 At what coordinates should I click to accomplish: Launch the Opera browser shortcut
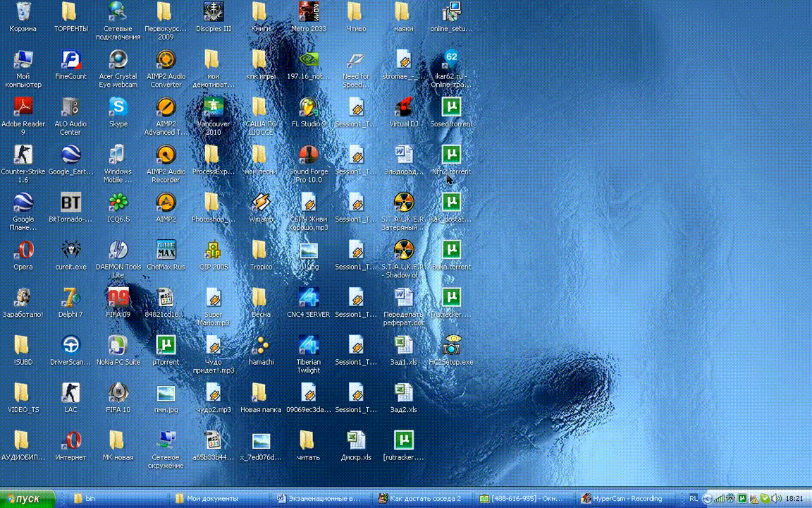click(x=23, y=250)
